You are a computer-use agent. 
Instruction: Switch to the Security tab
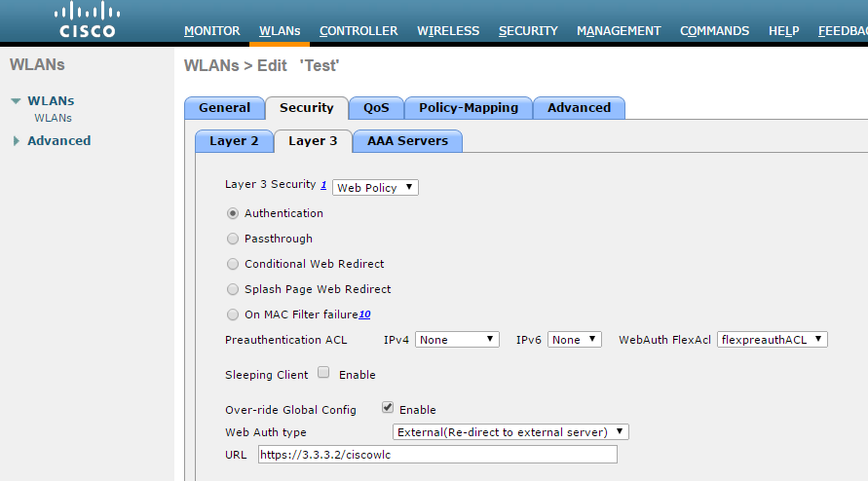point(307,108)
